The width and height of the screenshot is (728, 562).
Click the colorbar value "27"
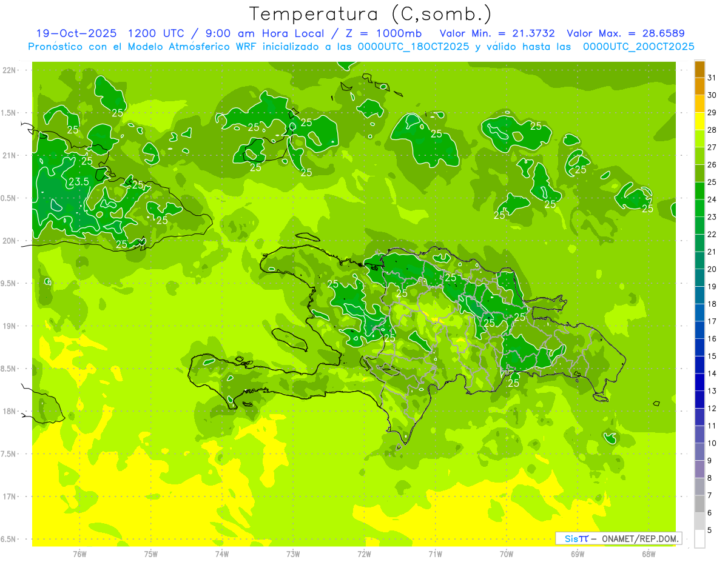712,147
